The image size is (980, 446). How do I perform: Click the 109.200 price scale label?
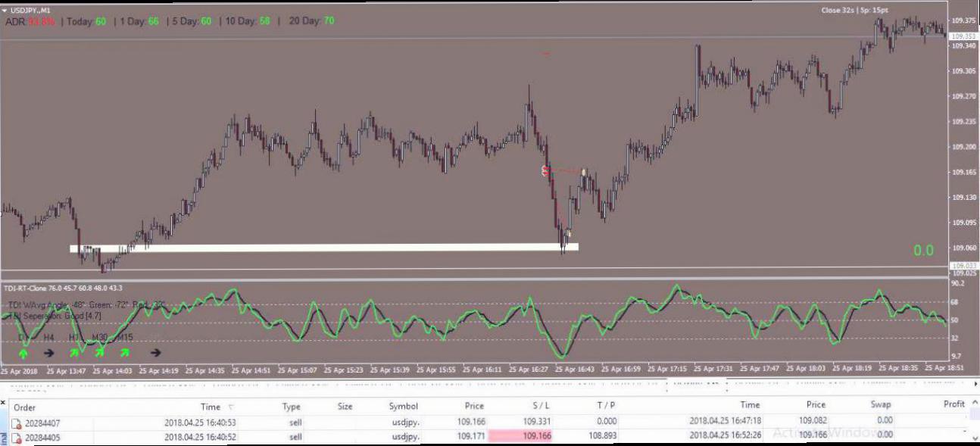[965, 147]
